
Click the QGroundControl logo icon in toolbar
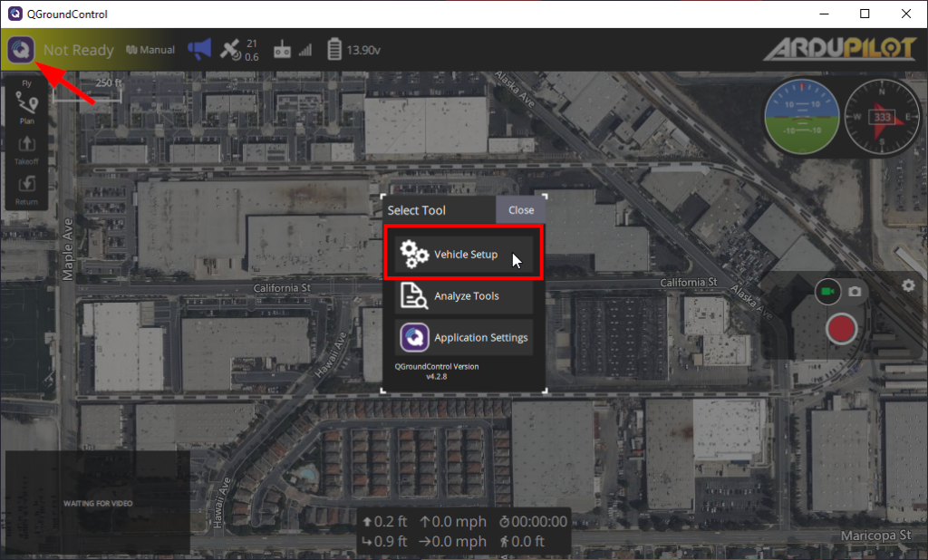coord(21,50)
